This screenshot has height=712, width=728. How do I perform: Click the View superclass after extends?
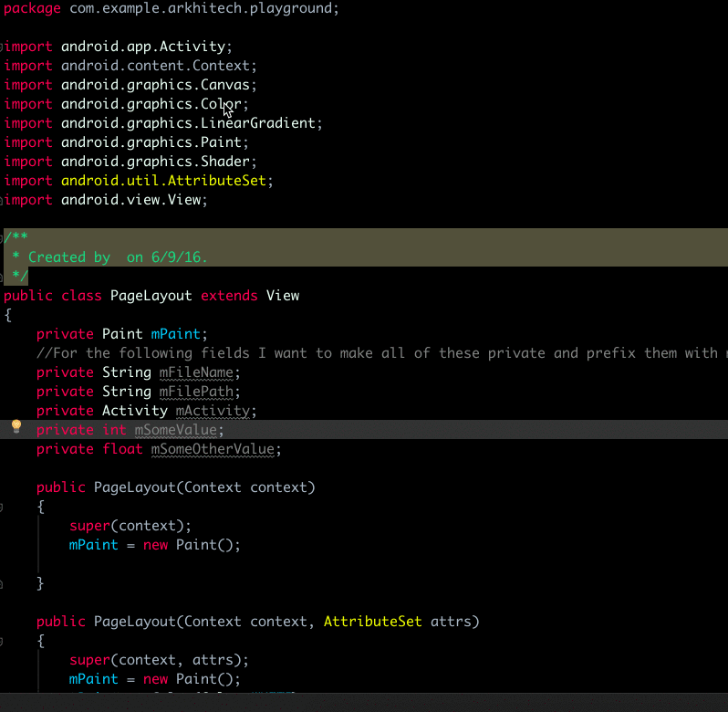click(x=283, y=296)
